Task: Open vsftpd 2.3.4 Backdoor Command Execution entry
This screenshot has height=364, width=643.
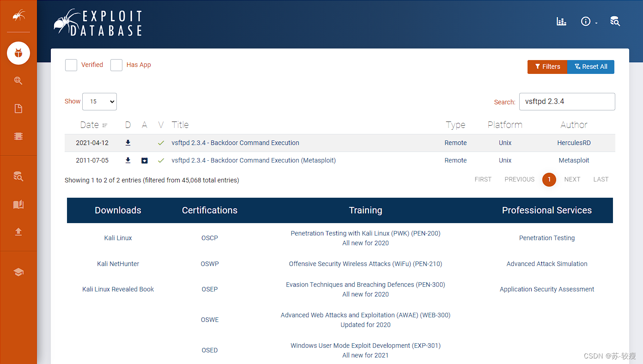Action: pos(235,143)
